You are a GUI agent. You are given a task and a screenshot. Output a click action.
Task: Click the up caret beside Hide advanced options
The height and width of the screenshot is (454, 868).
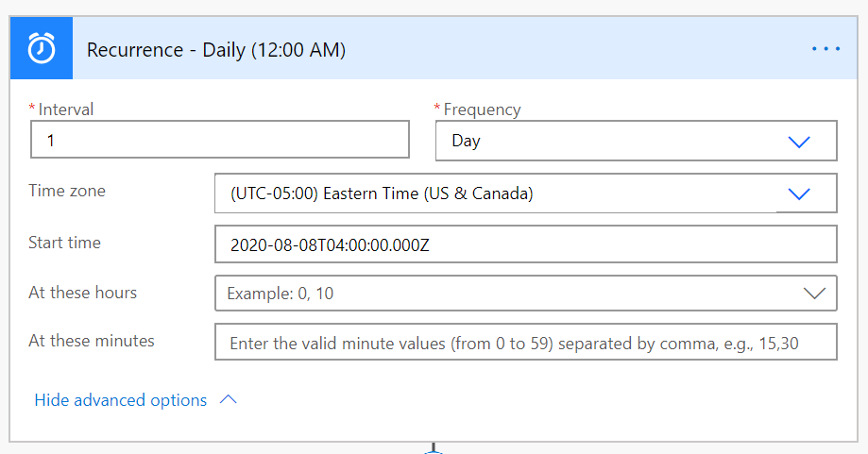point(228,400)
